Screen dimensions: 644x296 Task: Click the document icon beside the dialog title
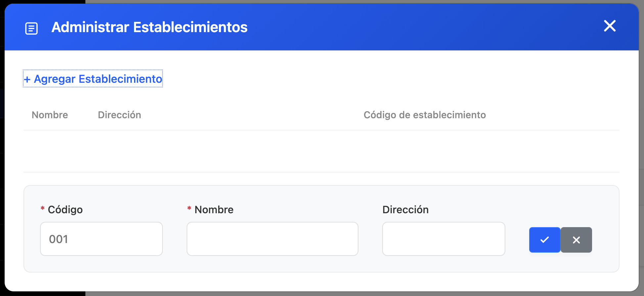pyautogui.click(x=31, y=28)
